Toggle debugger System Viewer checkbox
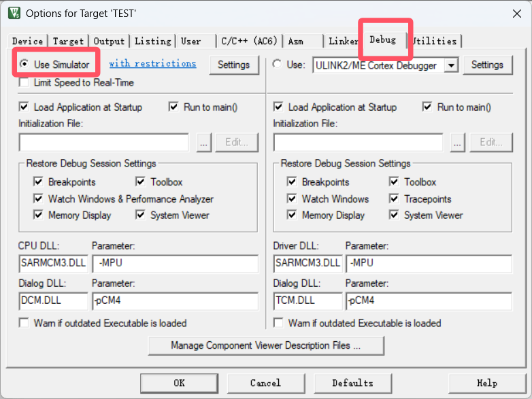The height and width of the screenshot is (399, 532). [x=394, y=215]
